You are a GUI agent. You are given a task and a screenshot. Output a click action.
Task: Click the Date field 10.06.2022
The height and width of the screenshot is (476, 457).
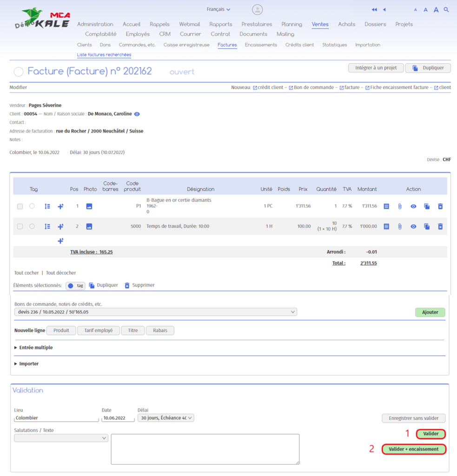pyautogui.click(x=118, y=418)
